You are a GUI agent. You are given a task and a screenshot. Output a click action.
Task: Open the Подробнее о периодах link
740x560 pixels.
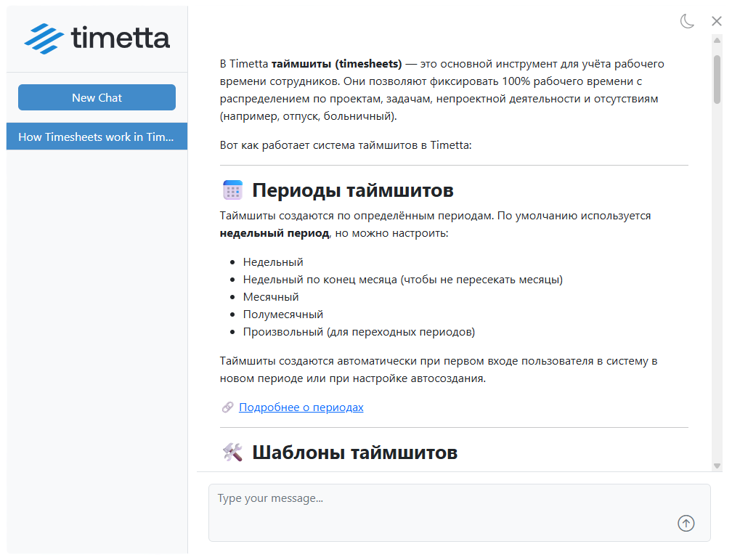[301, 407]
